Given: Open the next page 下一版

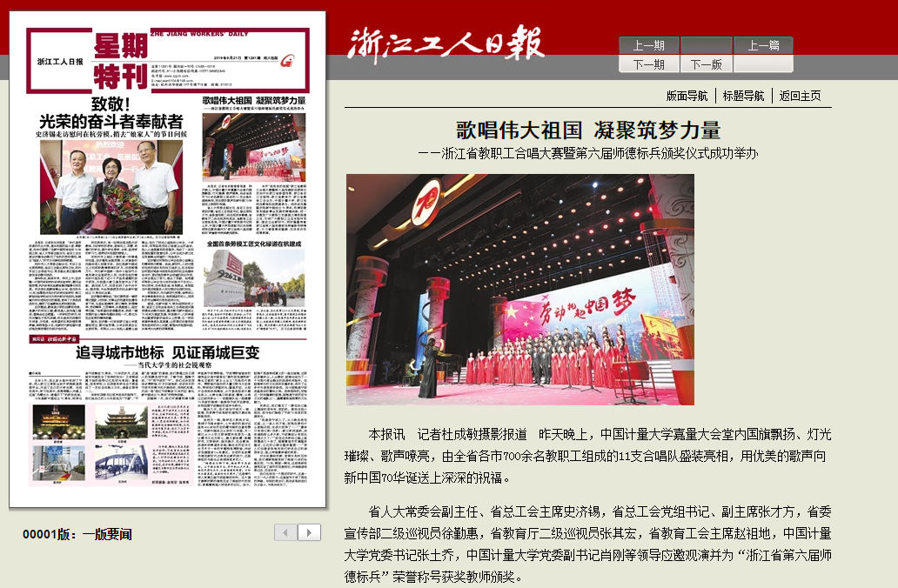Looking at the screenshot, I should [x=706, y=64].
